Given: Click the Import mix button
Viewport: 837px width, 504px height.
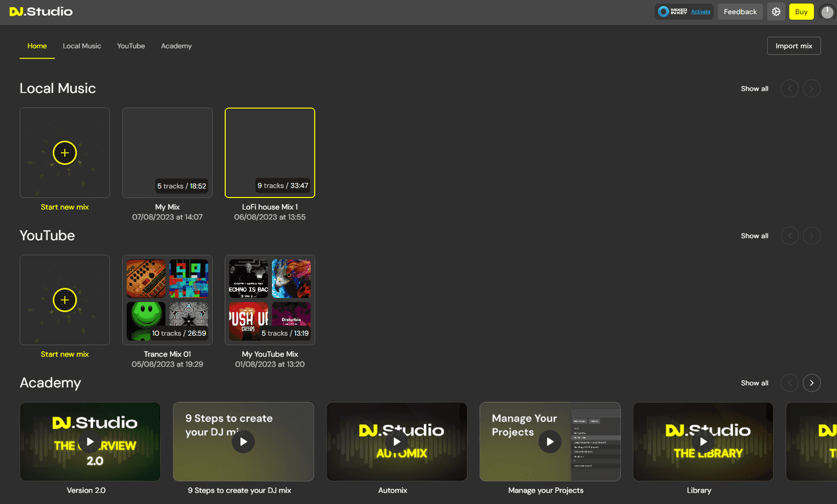Looking at the screenshot, I should (793, 46).
